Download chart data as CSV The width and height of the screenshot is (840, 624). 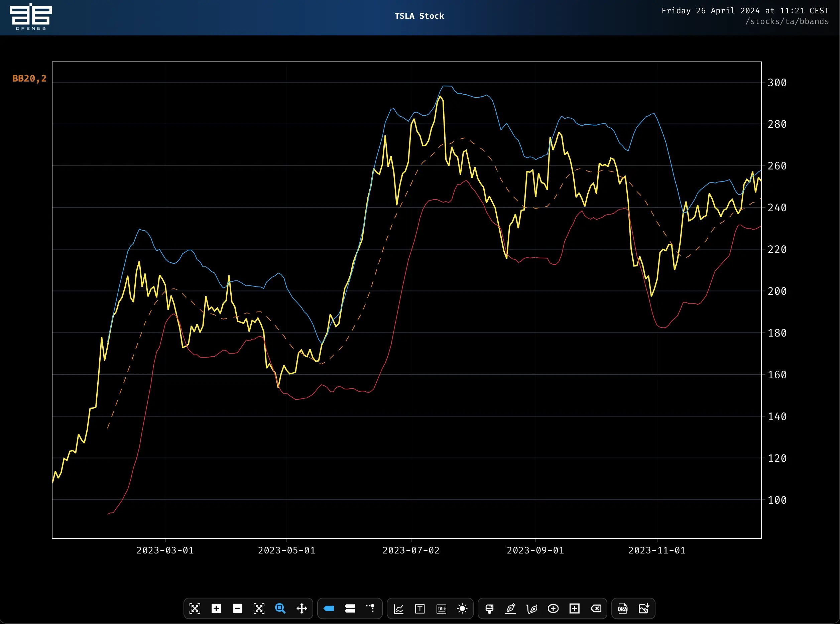pos(622,609)
